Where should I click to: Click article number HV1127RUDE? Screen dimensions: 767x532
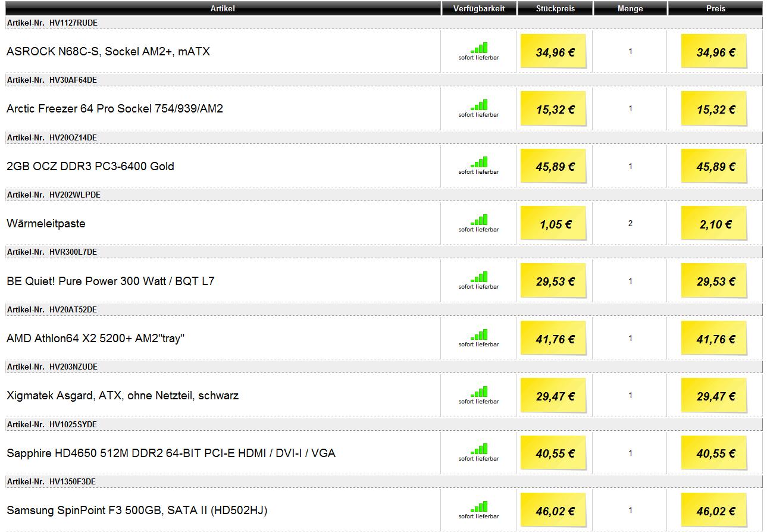coord(73,23)
